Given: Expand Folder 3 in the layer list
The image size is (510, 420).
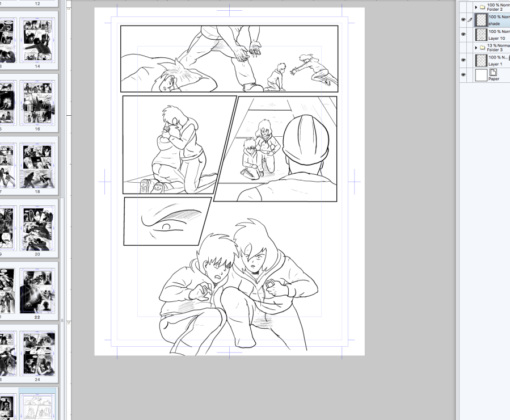Looking at the screenshot, I should (476, 48).
